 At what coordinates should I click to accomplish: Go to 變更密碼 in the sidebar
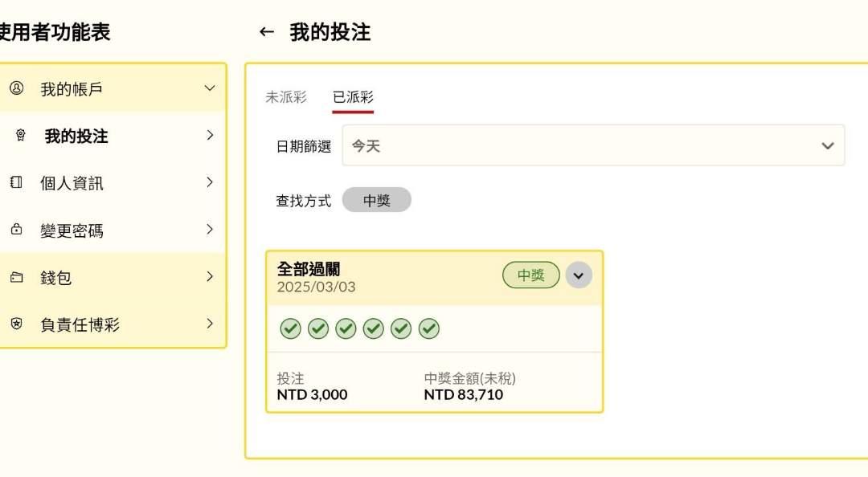(x=72, y=230)
